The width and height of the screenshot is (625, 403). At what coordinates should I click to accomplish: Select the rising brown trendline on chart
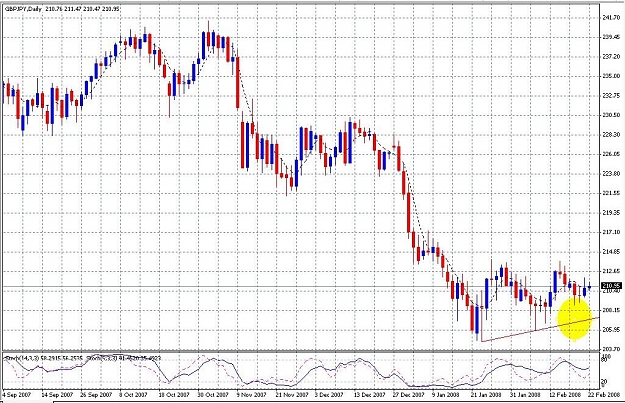click(x=540, y=329)
